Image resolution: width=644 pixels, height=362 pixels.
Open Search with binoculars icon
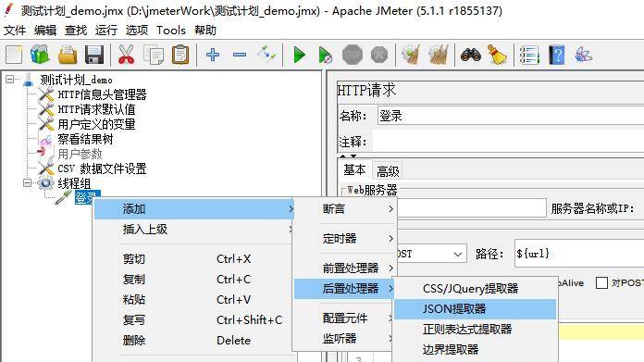pos(471,55)
